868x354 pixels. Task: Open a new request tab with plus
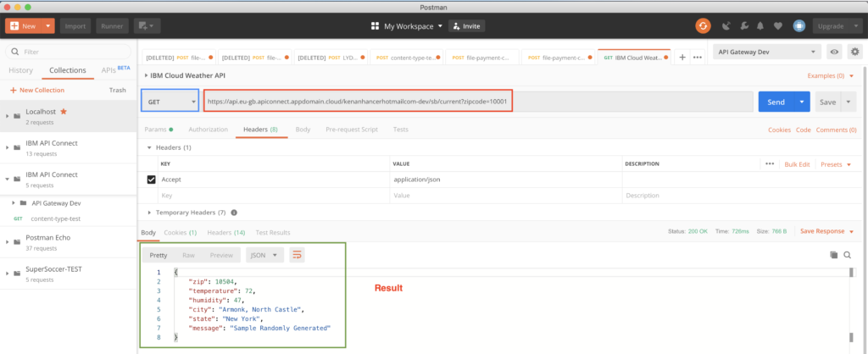point(682,57)
